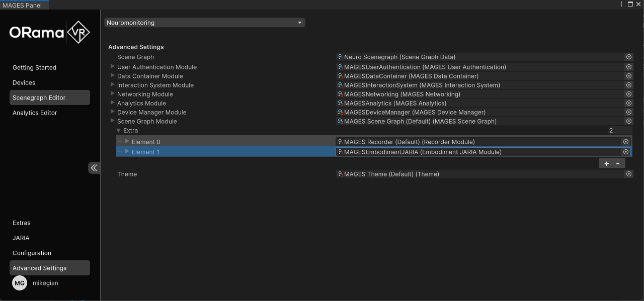
Task: Maximize the MAGES Panel window
Action: [x=630, y=4]
